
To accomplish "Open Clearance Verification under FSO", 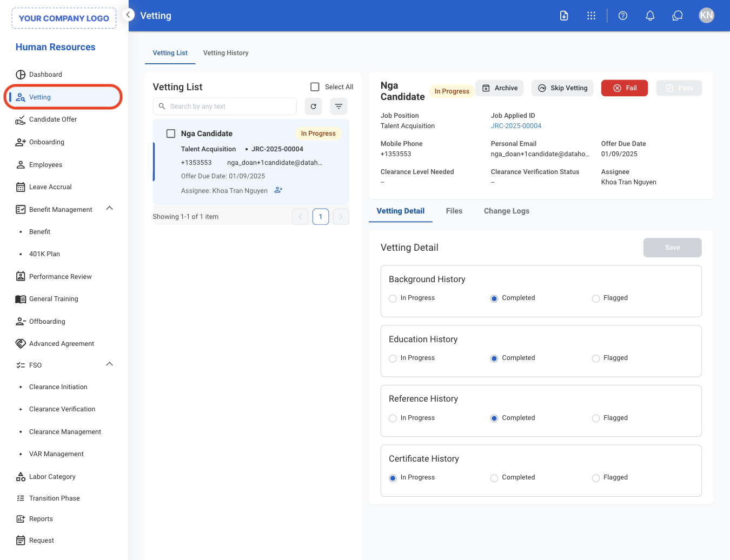I will click(x=62, y=409).
